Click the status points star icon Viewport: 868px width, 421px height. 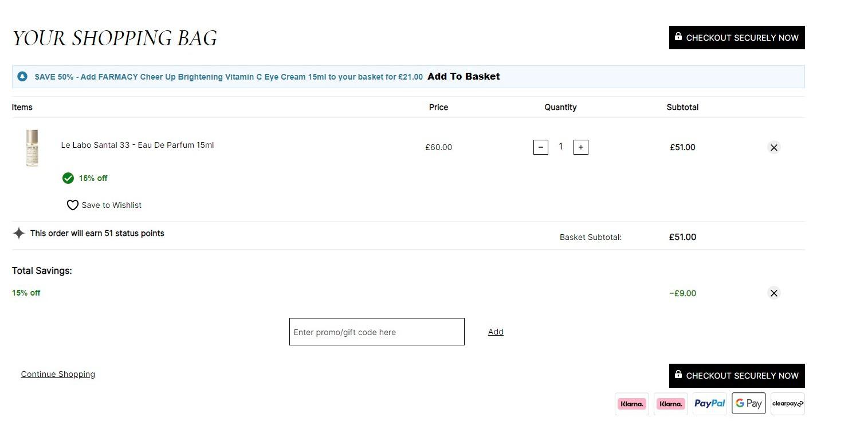tap(19, 233)
